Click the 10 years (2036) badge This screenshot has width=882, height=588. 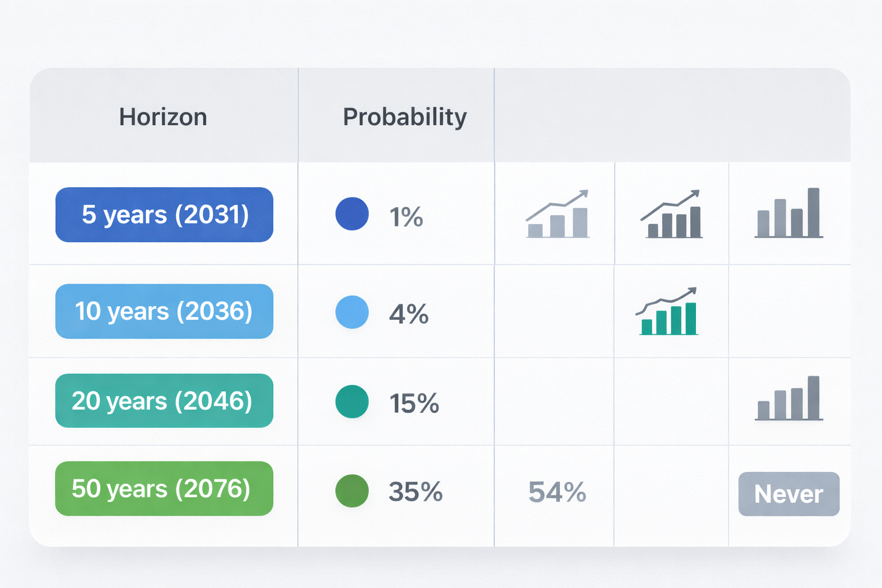tap(164, 311)
